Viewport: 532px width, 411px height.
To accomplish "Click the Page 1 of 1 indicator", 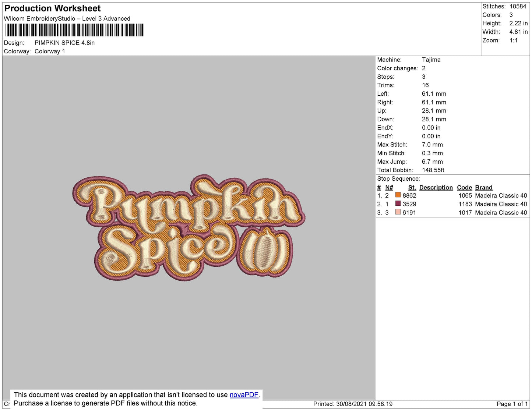I will [x=512, y=404].
